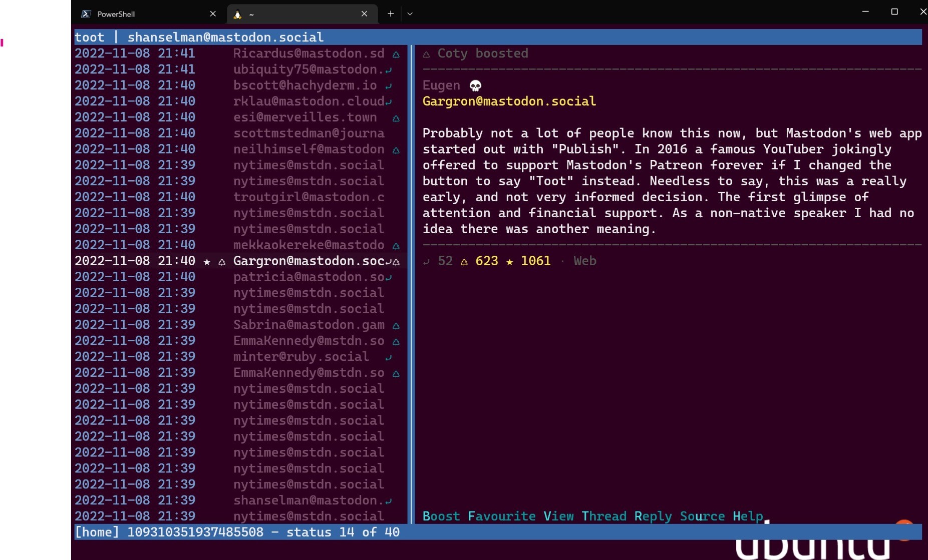
Task: Select the ubiquity75@mastodon status row
Action: click(238, 69)
